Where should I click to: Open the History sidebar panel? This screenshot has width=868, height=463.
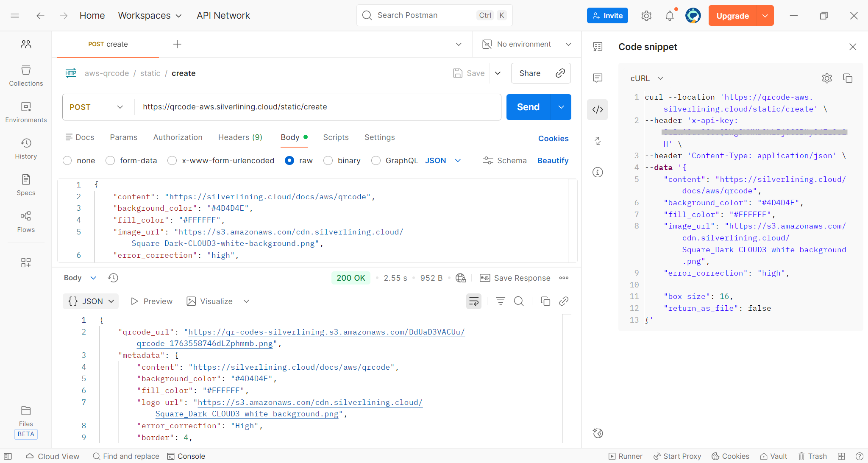pos(26,148)
